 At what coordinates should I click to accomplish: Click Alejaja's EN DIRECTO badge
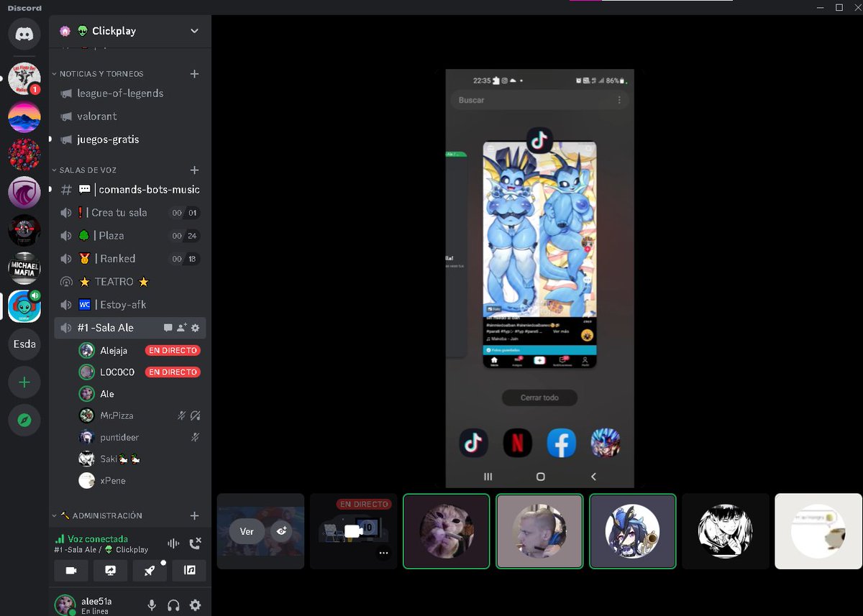click(x=173, y=351)
